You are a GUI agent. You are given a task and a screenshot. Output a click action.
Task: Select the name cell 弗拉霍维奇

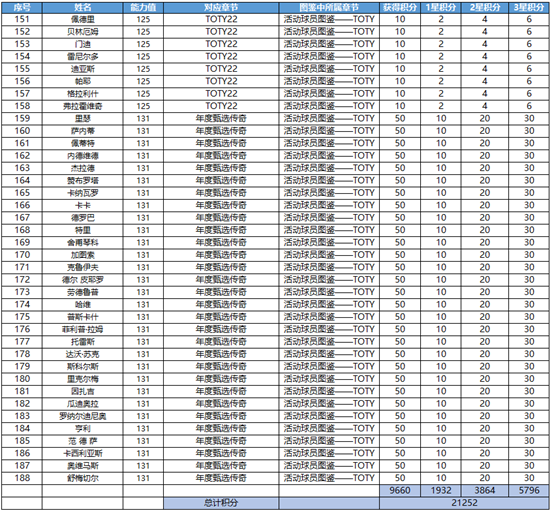tap(83, 106)
